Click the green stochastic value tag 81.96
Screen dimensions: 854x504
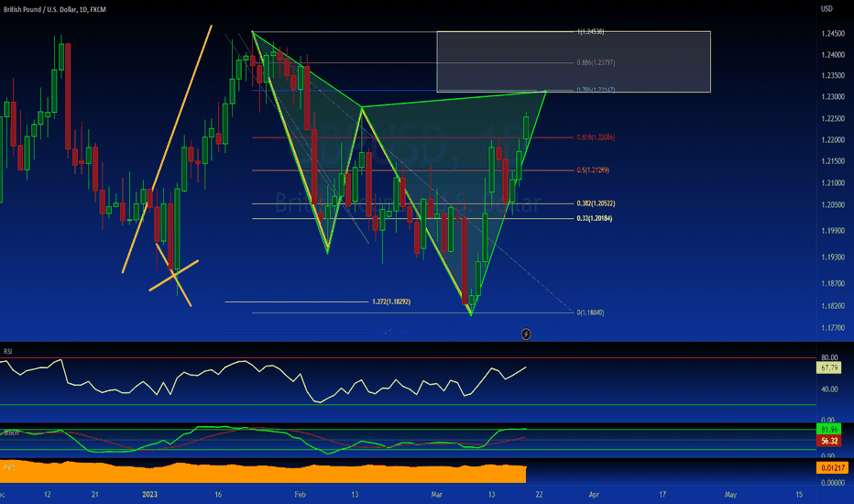(x=829, y=430)
